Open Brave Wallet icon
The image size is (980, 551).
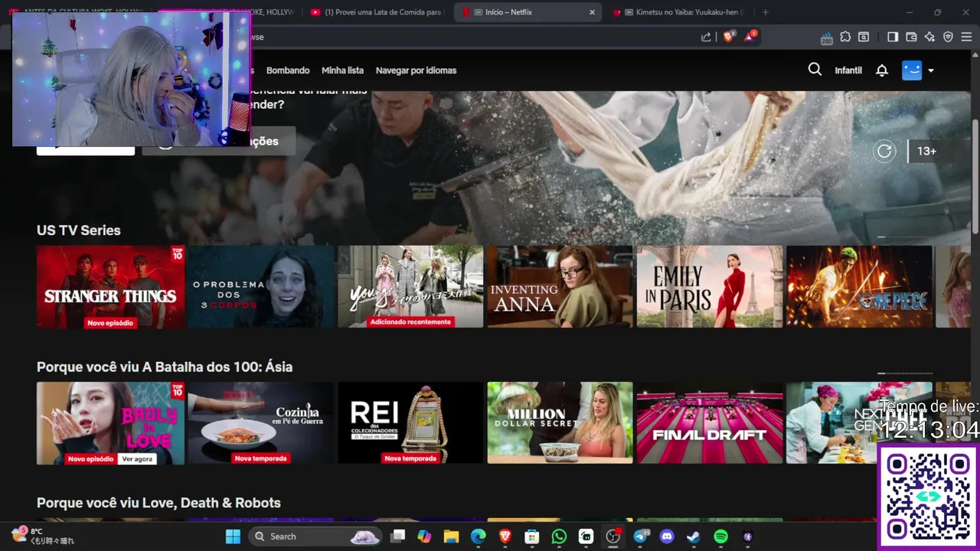click(x=911, y=37)
